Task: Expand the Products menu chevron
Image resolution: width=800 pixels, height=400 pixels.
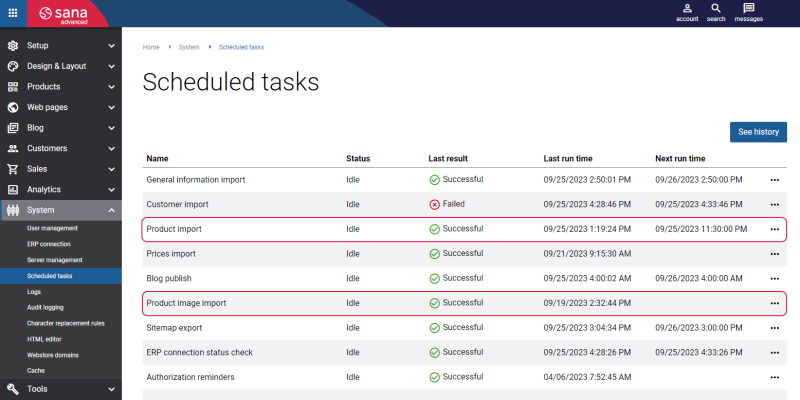Action: (112, 87)
